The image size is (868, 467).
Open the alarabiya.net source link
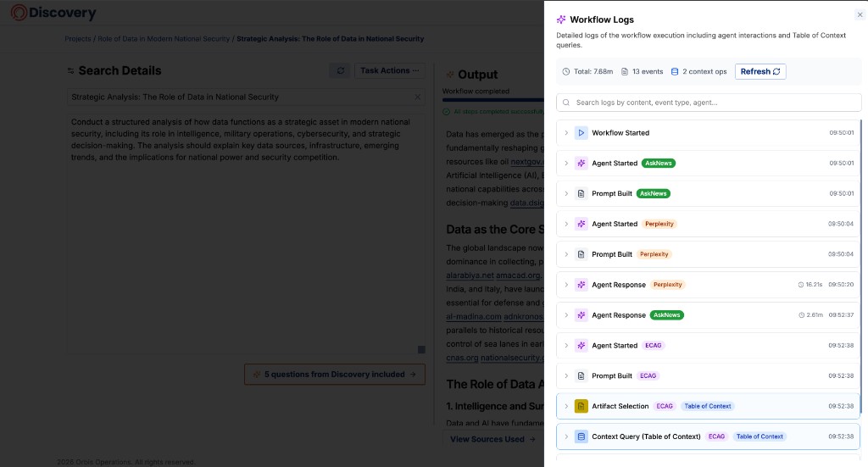point(470,275)
